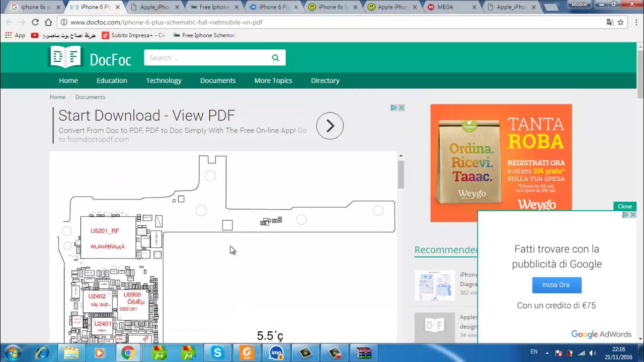Switch to Chrome in the taskbar
Screen dimensions: 644x362
(128, 353)
